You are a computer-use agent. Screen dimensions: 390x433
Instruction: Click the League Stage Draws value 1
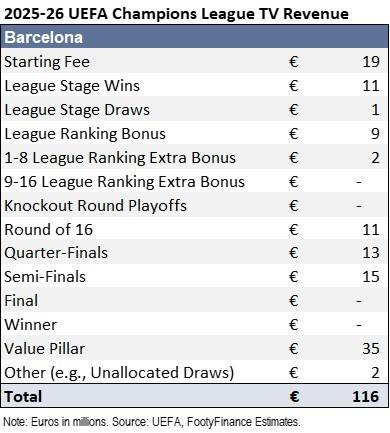(375, 110)
